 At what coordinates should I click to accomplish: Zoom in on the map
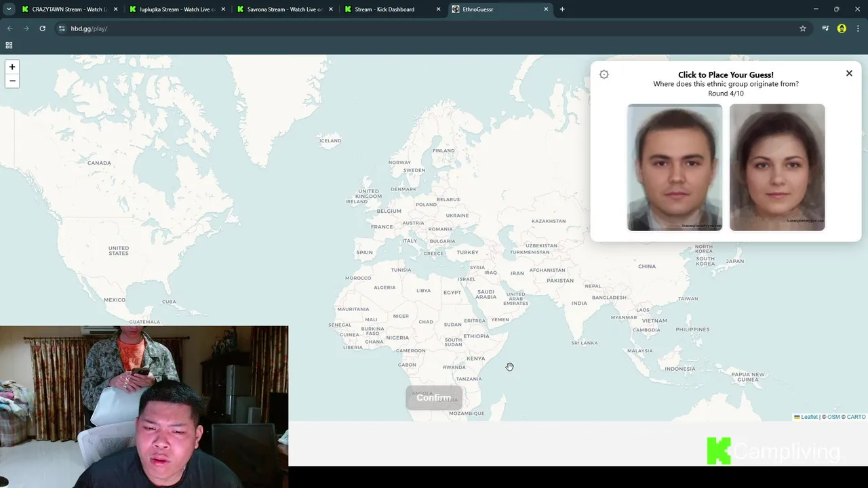coord(12,67)
